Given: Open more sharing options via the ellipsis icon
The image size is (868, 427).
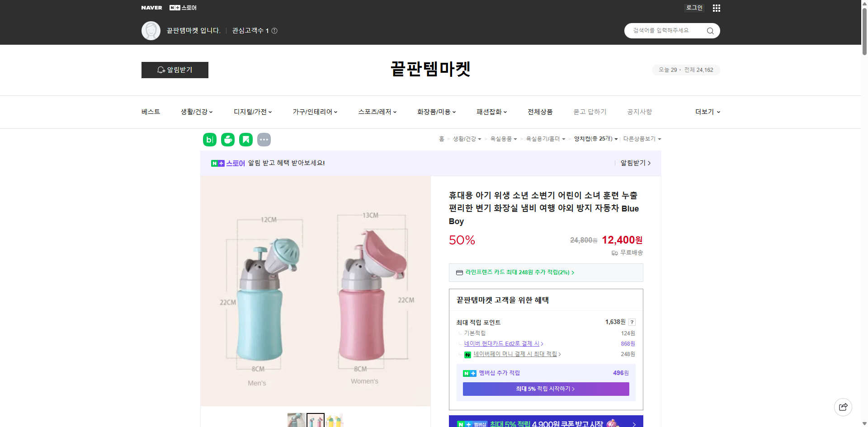Looking at the screenshot, I should (x=264, y=140).
